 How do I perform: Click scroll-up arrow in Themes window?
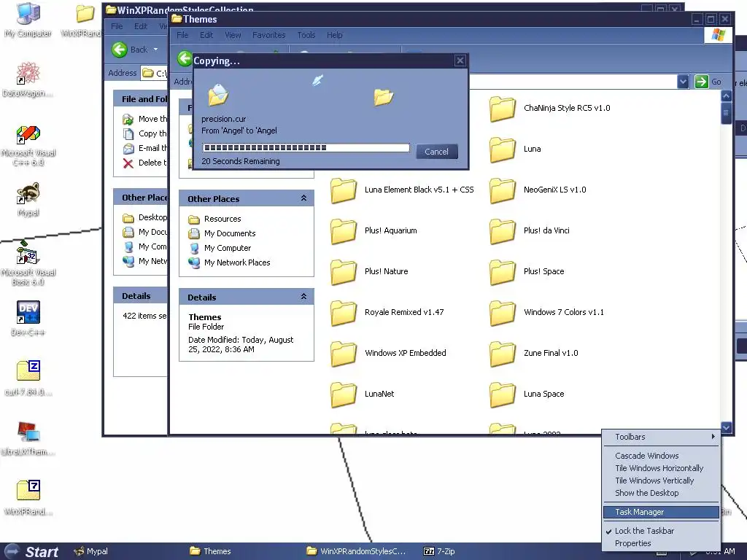[726, 96]
